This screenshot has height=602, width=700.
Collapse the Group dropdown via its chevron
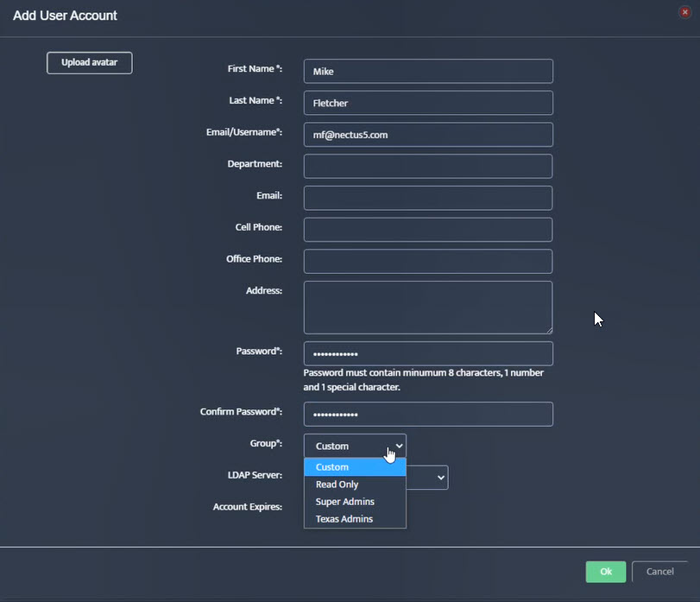coord(399,446)
